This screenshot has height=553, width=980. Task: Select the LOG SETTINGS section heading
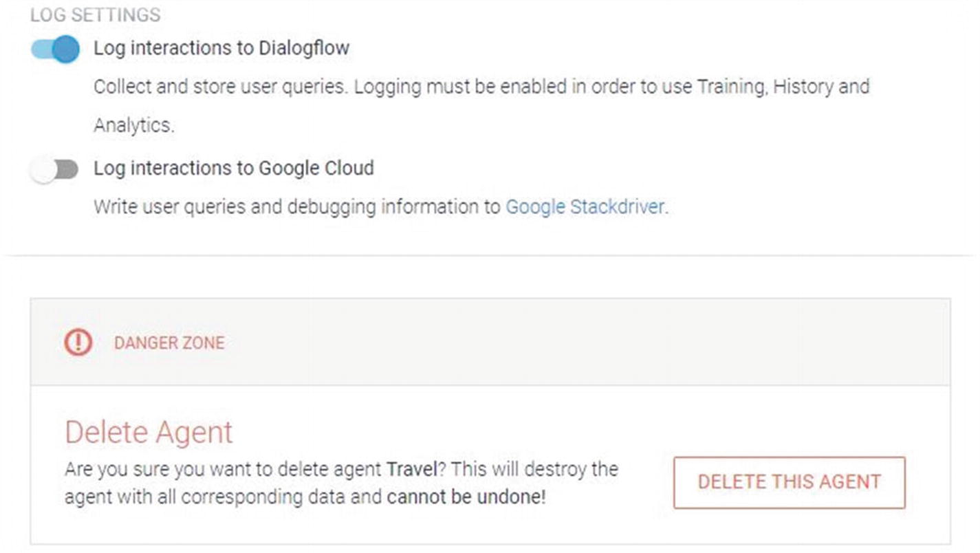click(96, 14)
